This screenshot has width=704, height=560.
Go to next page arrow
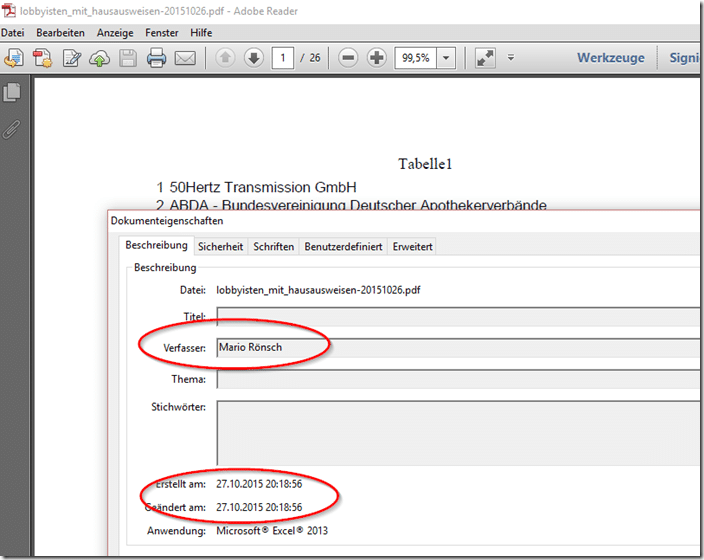254,58
